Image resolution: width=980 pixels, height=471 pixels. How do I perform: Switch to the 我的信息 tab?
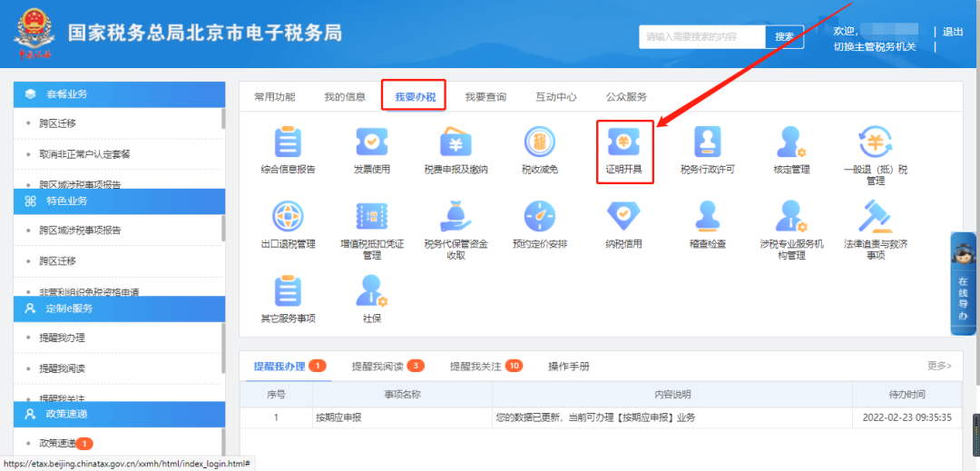345,97
